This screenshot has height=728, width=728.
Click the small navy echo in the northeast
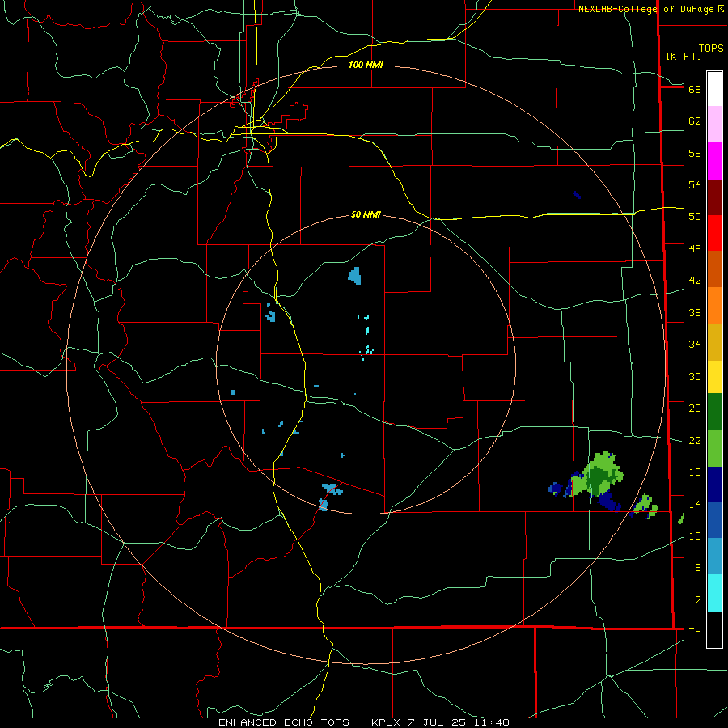click(577, 195)
